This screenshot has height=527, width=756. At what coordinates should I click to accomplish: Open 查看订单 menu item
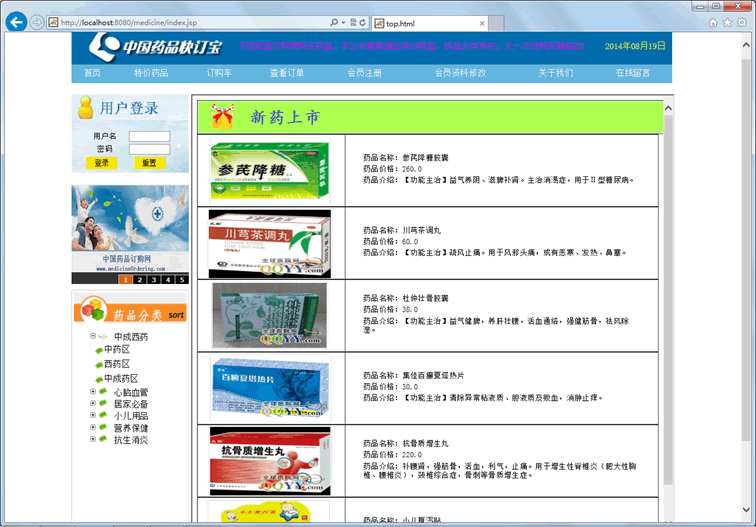click(x=287, y=73)
